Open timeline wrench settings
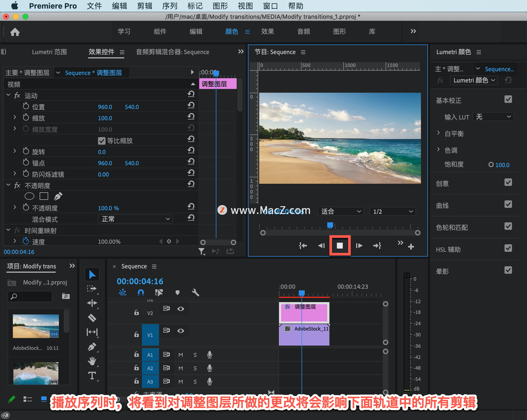 pos(195,293)
